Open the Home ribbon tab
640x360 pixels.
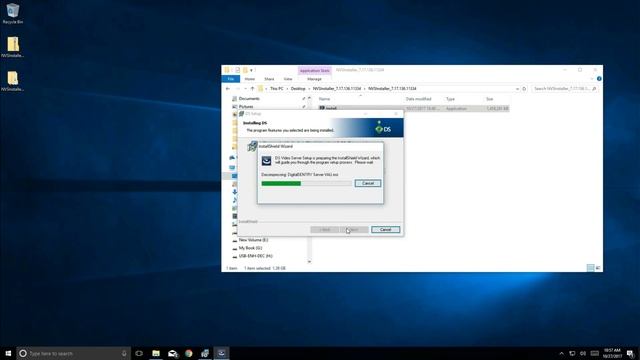tap(250, 79)
